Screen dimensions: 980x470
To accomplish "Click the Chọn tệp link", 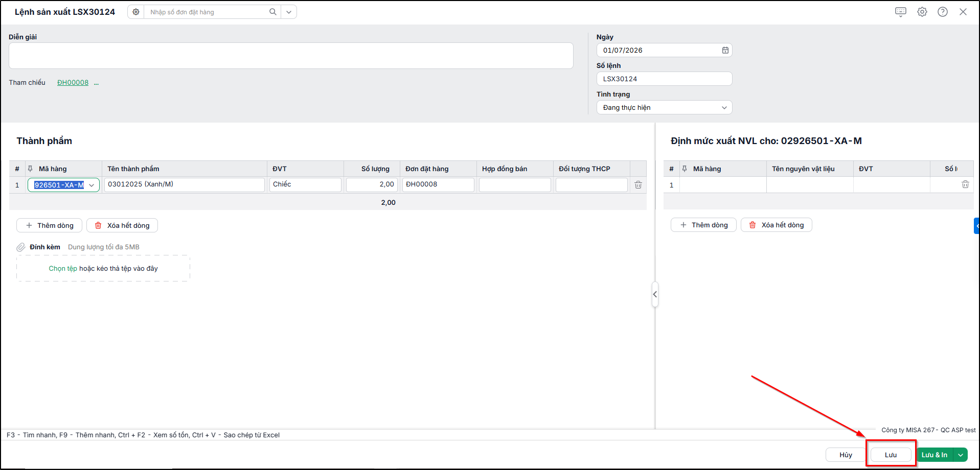I will (x=63, y=268).
